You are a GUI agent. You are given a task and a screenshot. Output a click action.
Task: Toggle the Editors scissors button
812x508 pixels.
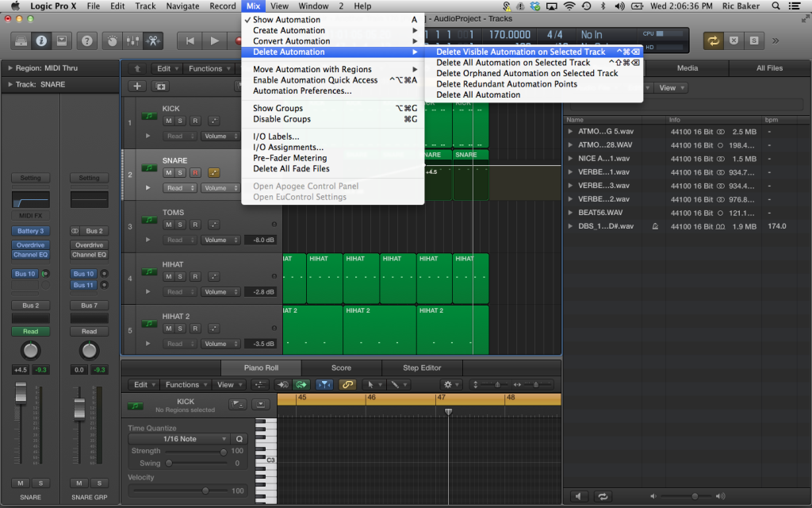click(153, 40)
